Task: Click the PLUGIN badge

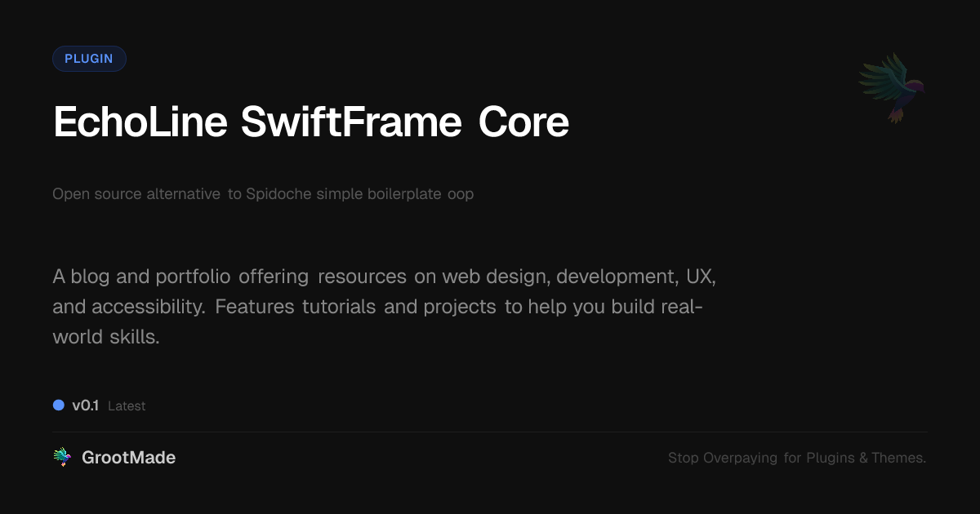Action: coord(89,59)
